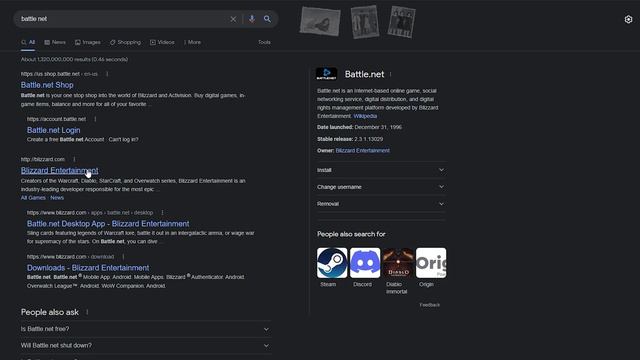Submit search with the magnifier icon
This screenshot has width=640, height=360.
pos(267,19)
